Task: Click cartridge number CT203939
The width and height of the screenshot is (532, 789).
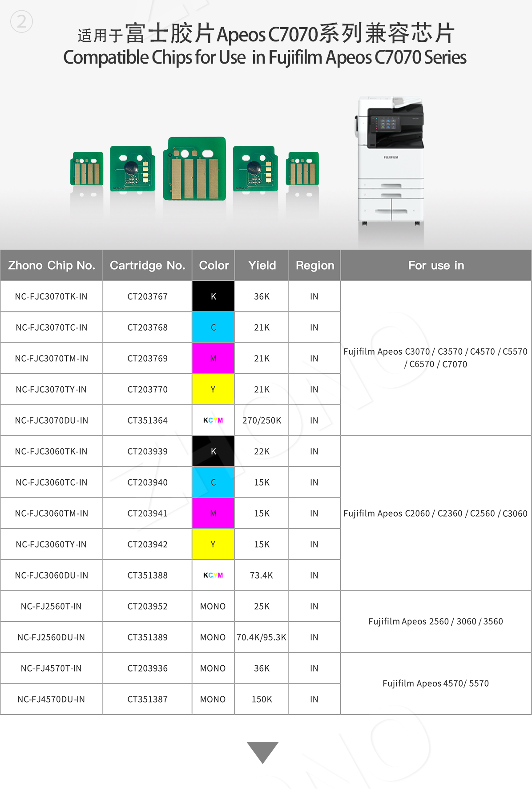Action: click(x=147, y=451)
